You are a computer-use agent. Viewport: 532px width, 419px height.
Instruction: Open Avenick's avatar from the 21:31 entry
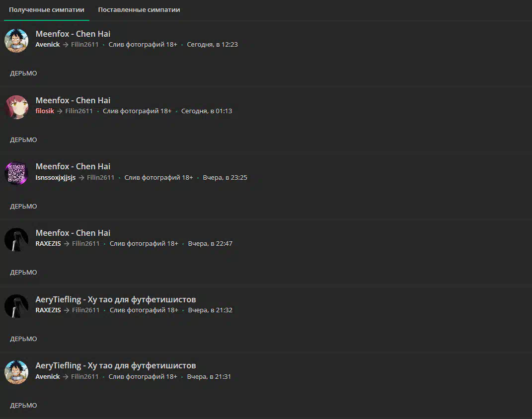click(x=16, y=372)
